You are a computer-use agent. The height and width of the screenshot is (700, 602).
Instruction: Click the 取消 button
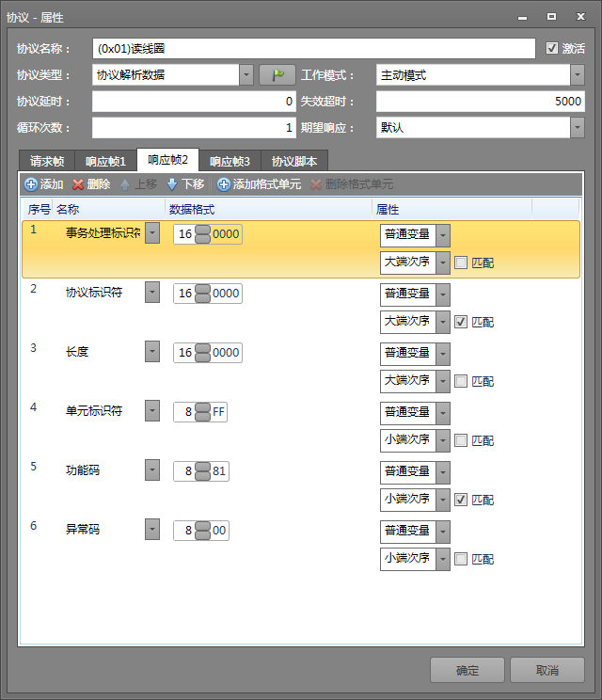click(x=547, y=670)
